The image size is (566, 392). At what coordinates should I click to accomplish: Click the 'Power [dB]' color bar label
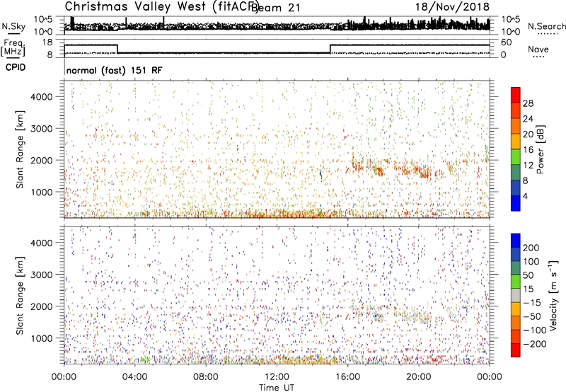coord(540,149)
